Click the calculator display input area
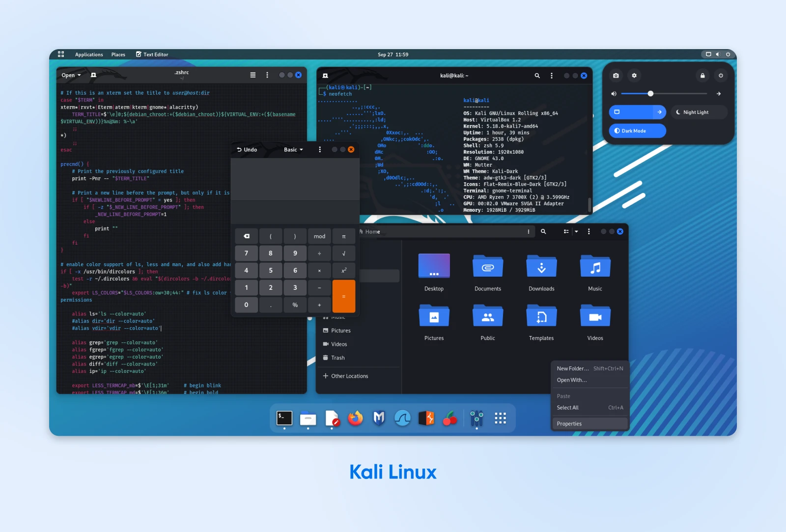786x532 pixels. [295, 212]
